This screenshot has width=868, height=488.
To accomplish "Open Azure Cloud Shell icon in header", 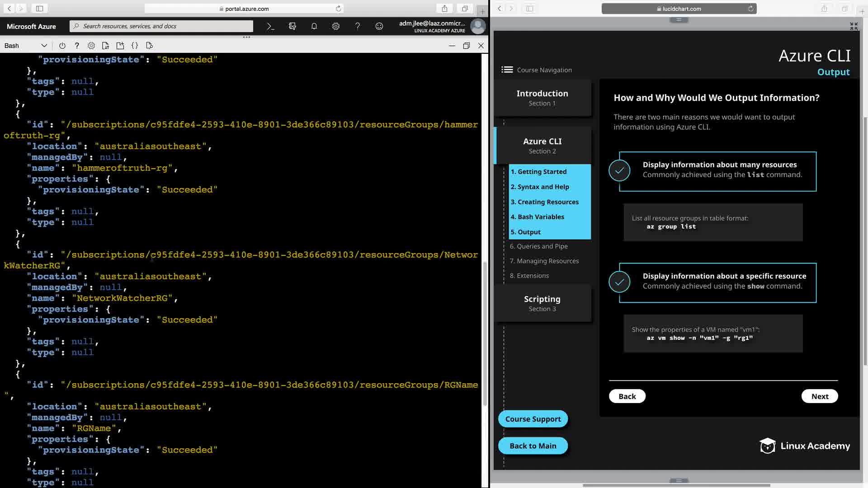I will pos(270,26).
